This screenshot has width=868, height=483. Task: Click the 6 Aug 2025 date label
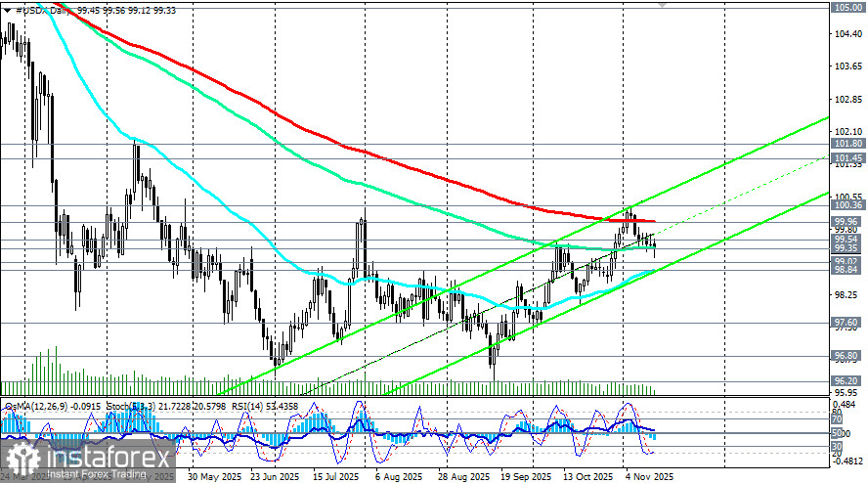coord(399,477)
